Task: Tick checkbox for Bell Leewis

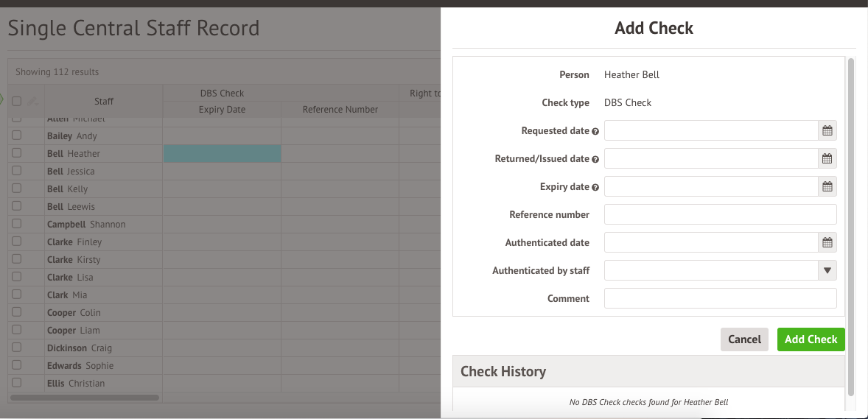Action: click(x=17, y=206)
